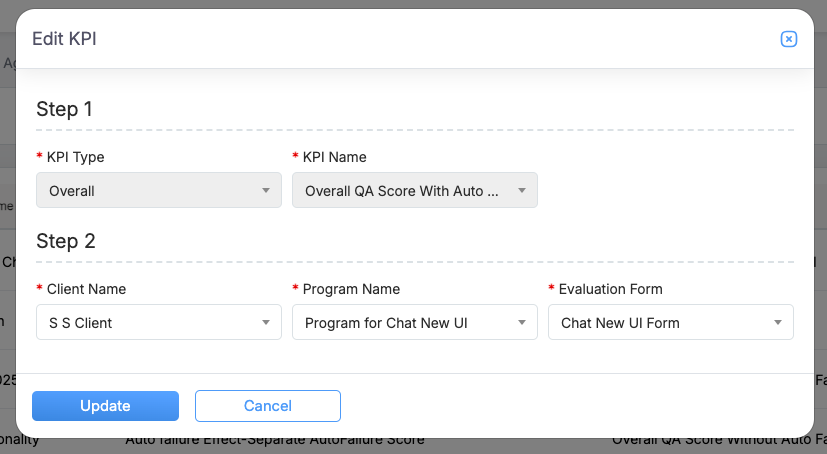This screenshot has height=454, width=827.
Task: Click the KPI Name dropdown caret
Action: pyautogui.click(x=522, y=190)
